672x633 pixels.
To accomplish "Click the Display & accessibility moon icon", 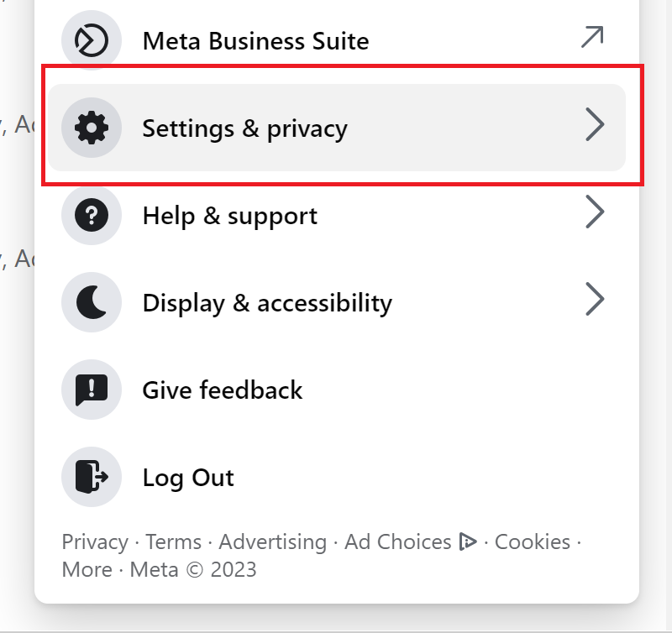I will tap(92, 302).
